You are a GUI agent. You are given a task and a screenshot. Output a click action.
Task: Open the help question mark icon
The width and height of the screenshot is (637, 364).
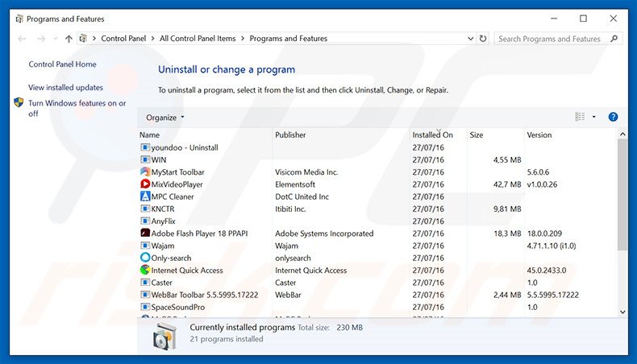(x=613, y=117)
